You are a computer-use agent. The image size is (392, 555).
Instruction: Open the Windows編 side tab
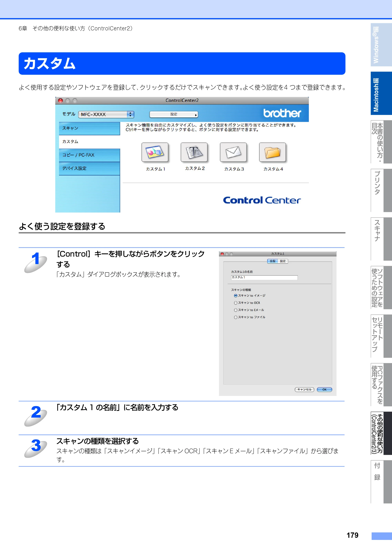[x=381, y=45]
